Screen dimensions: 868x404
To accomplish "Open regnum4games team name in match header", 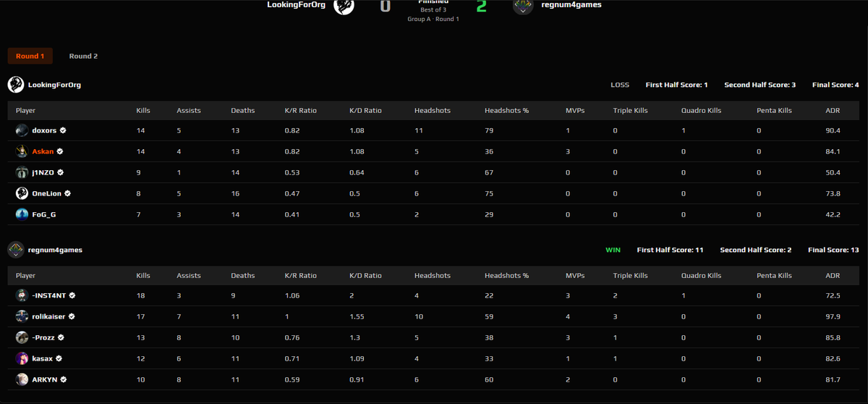I will 571,4.
